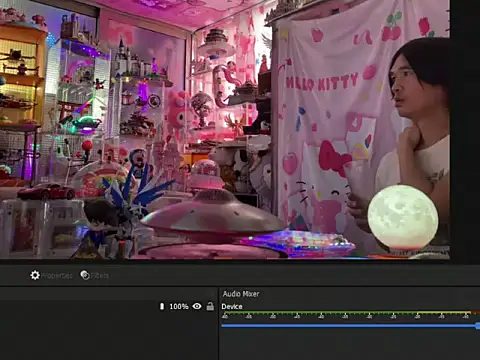
Task: Toggle the source visibility eye icon
Action: 197,306
